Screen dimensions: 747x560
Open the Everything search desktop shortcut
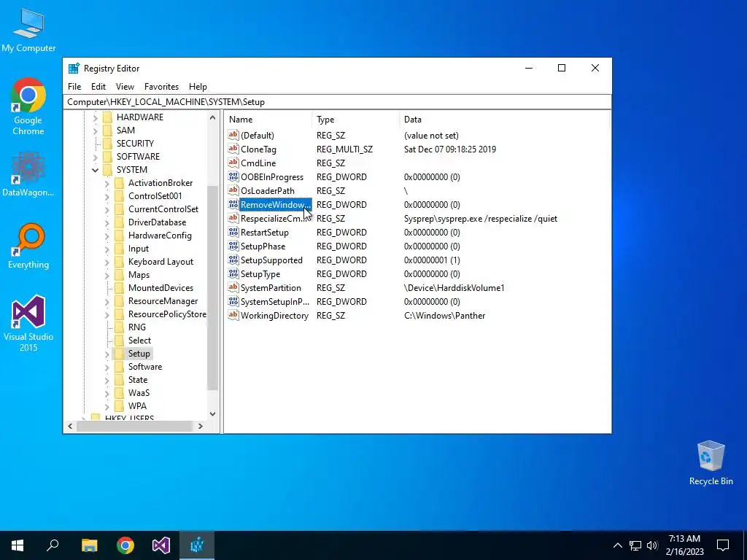point(28,246)
